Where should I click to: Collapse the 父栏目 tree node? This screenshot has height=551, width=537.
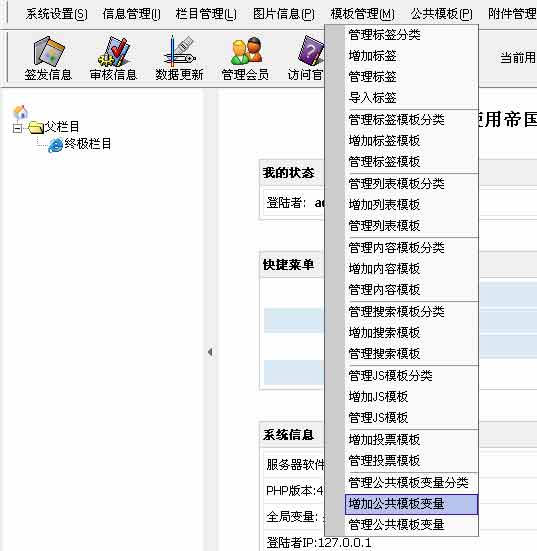17,128
